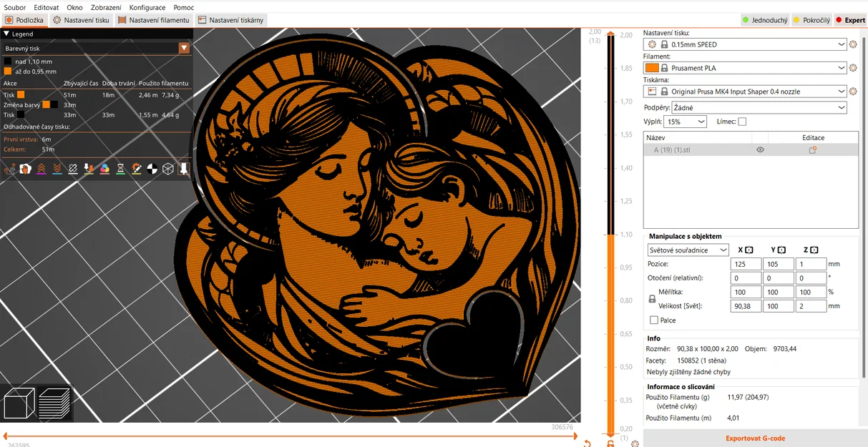The height and width of the screenshot is (447, 868).
Task: Toggle Wipe moves visibility icon
Action: 25,169
